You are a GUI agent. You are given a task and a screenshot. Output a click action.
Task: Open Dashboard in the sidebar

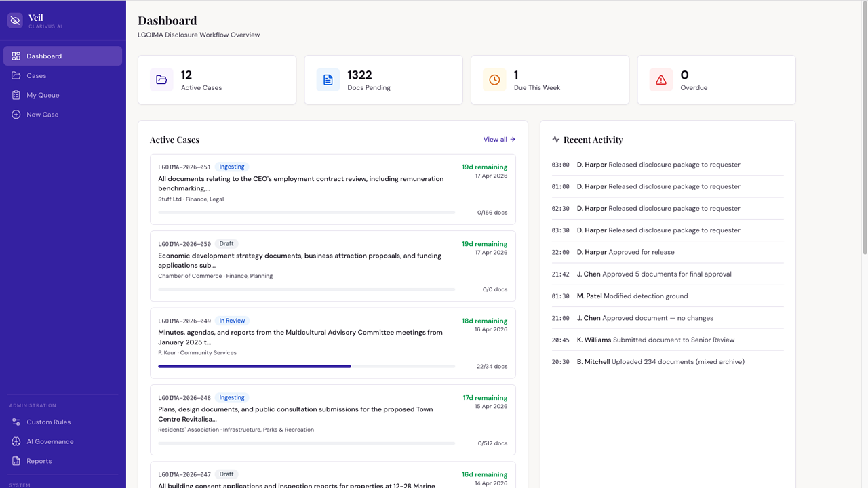click(x=62, y=56)
